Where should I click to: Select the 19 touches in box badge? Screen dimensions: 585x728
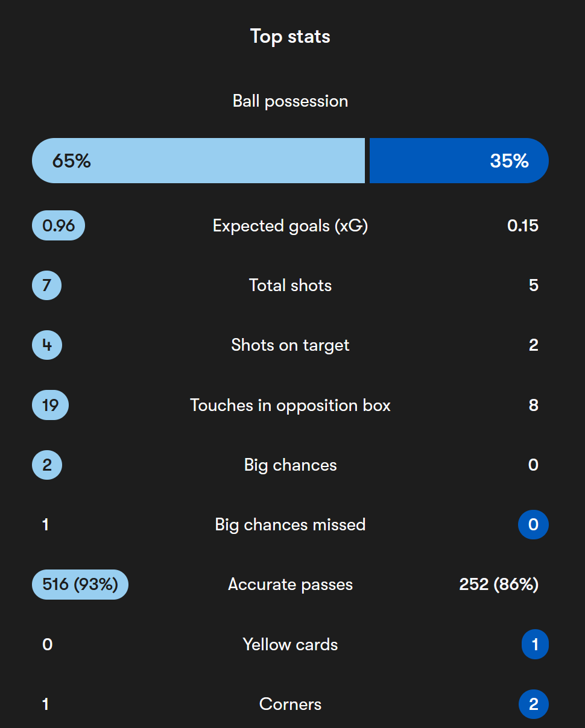coord(50,405)
